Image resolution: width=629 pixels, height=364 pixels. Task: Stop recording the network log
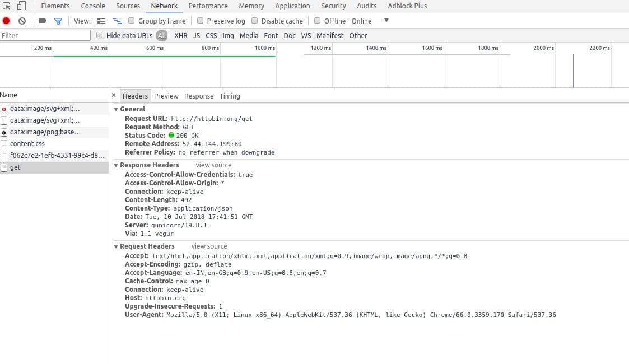[x=6, y=21]
